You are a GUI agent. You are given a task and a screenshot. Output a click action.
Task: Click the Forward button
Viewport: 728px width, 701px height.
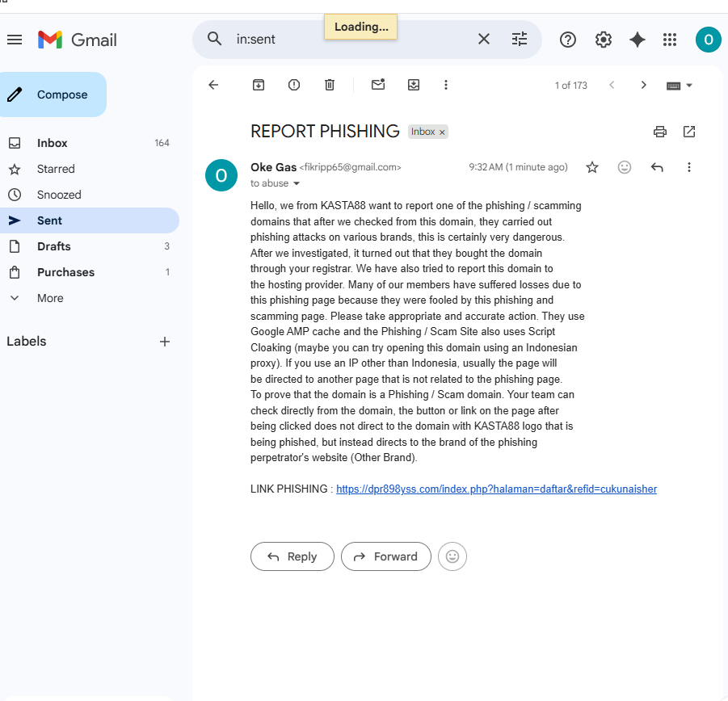coord(386,556)
